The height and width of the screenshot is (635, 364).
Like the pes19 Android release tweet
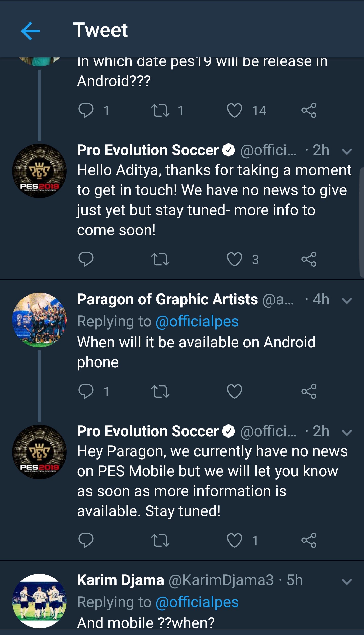(235, 110)
